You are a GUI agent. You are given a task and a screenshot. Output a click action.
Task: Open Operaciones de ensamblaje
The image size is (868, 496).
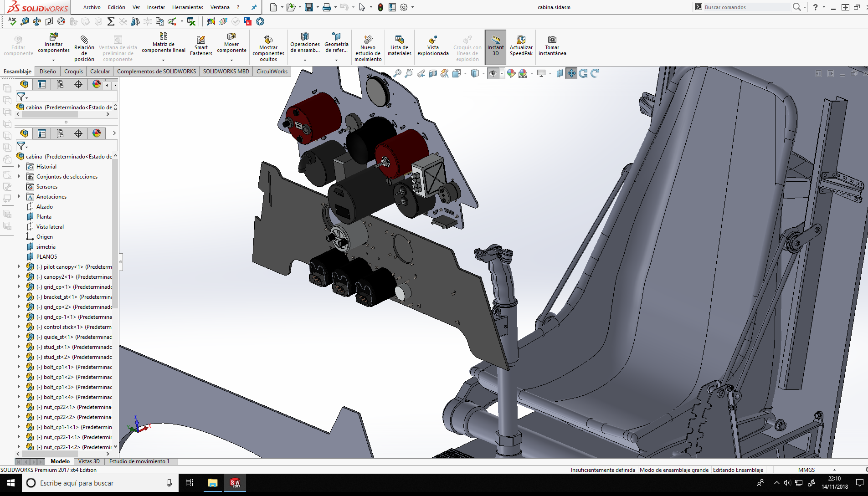click(305, 43)
